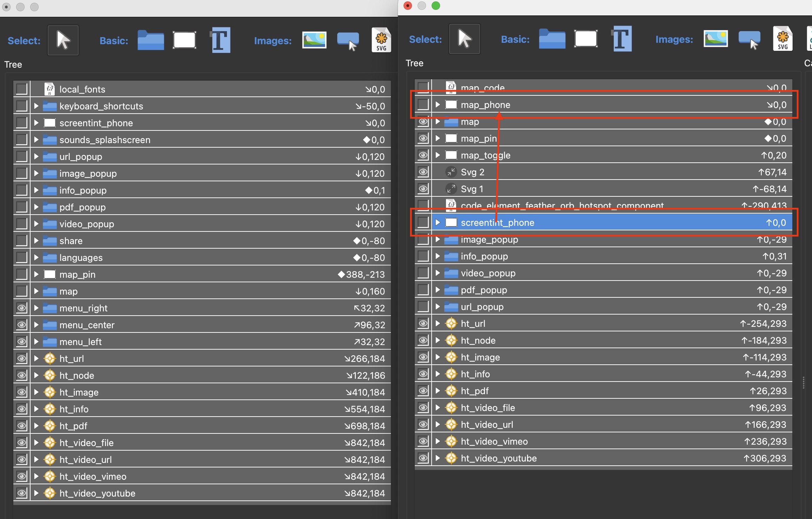Expand share folder in the left tree
This screenshot has height=519, width=812.
point(36,241)
